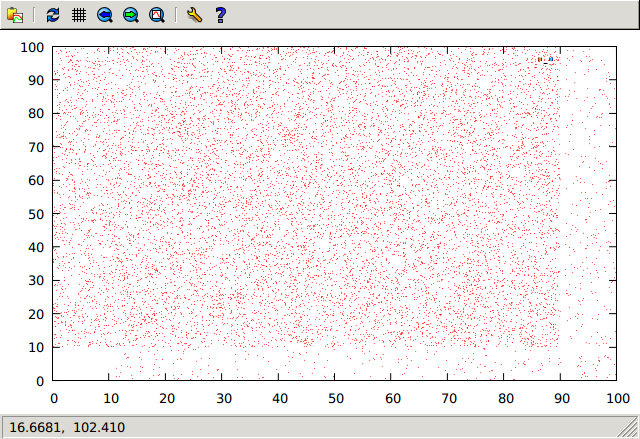
Task: Apply next zoom settings icon
Action: (131, 15)
